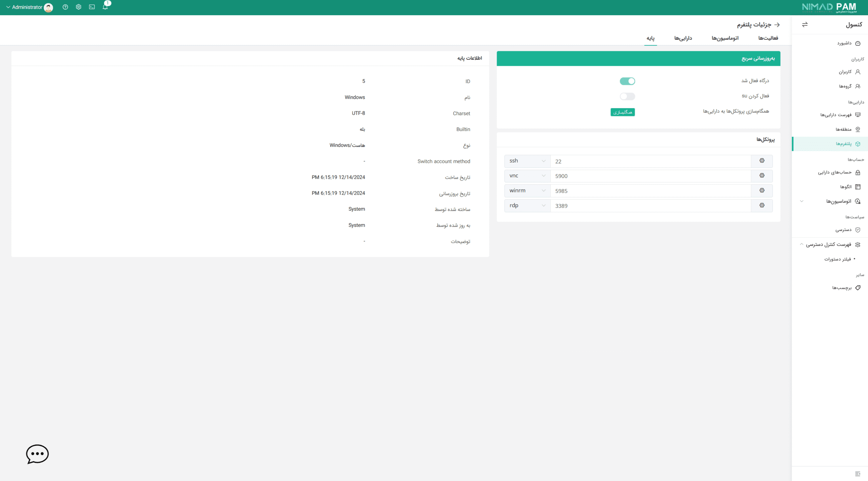The image size is (868, 481).
Task: Click the همگام‌سازی sync button
Action: click(623, 112)
